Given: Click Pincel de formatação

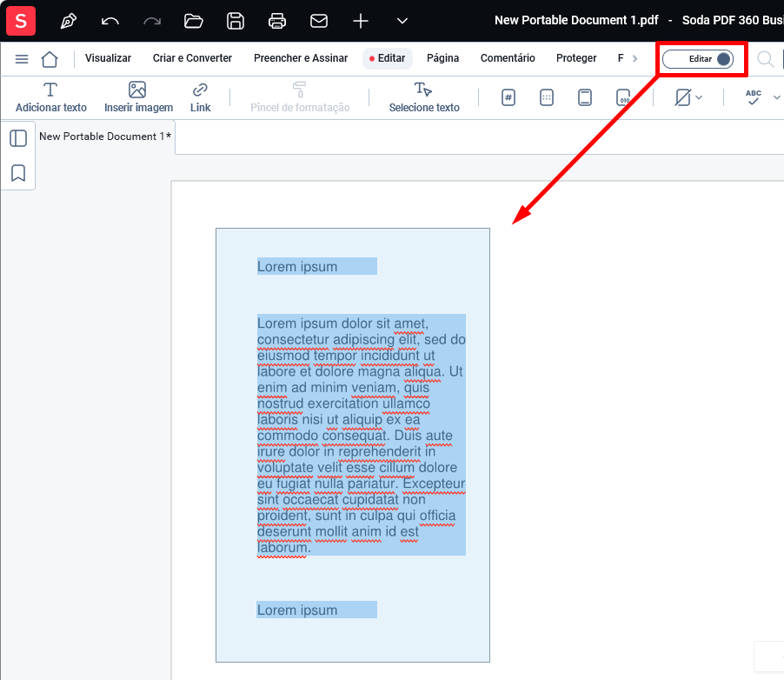Looking at the screenshot, I should (300, 97).
